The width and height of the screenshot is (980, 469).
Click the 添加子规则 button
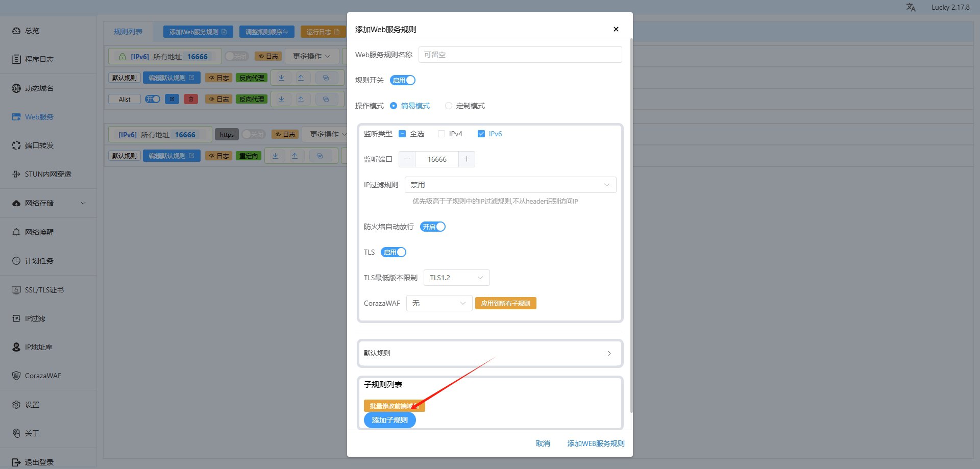[x=389, y=420]
